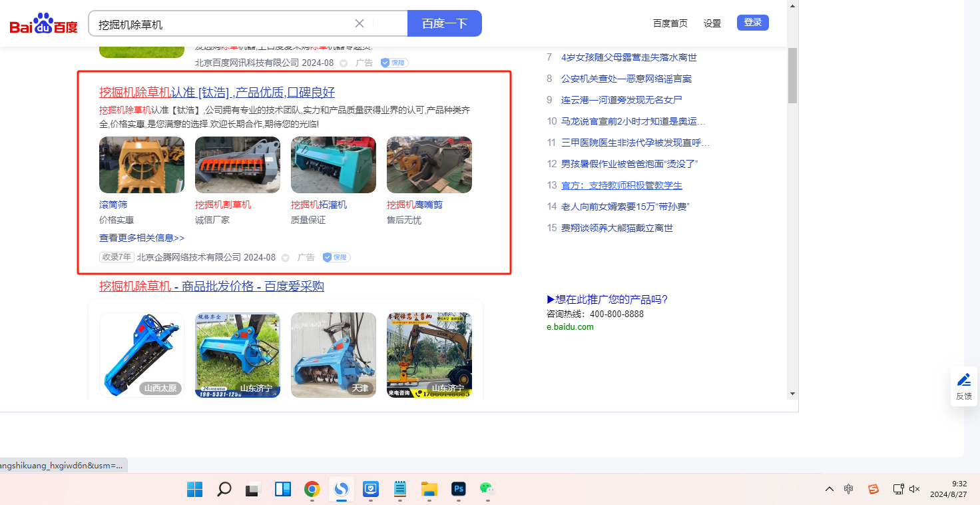Open hot item 男孩暑假作业被爸爸泡面烫没了
The image size is (980, 505).
click(629, 164)
